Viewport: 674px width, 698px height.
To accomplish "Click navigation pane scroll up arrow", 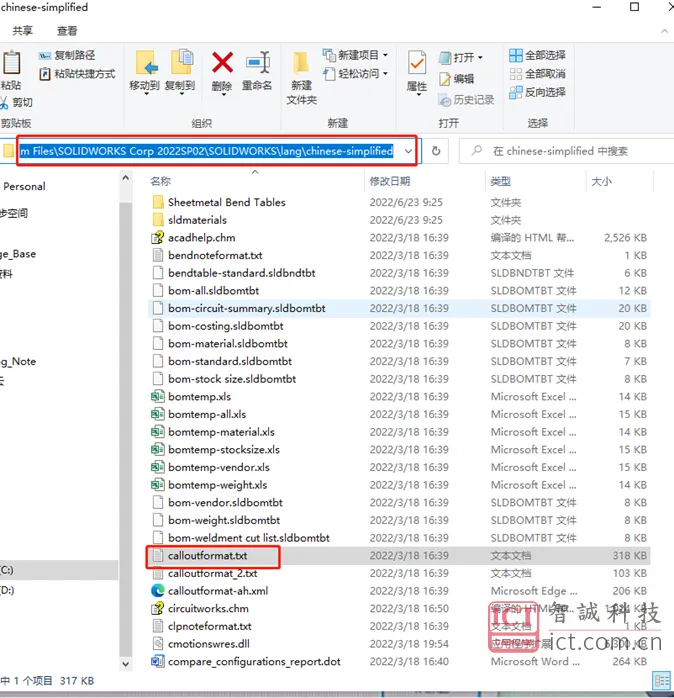I will point(126,178).
